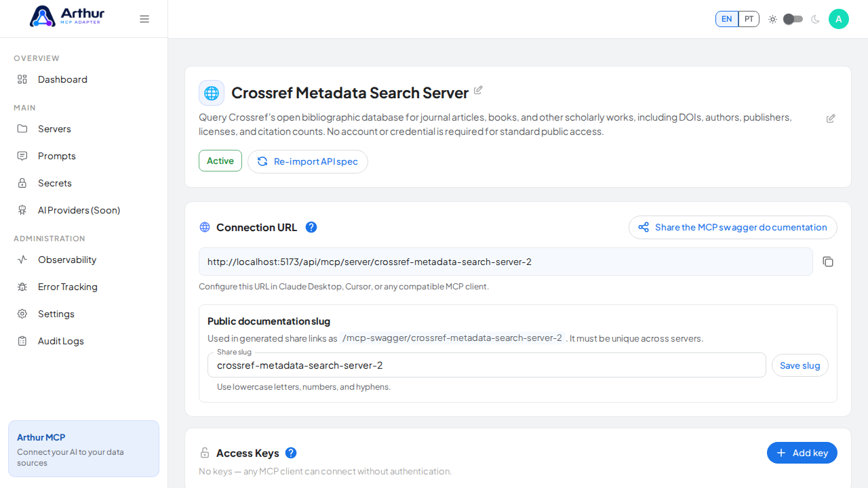Image resolution: width=868 pixels, height=488 pixels.
Task: Click the Secrets lock icon
Action: coord(22,183)
